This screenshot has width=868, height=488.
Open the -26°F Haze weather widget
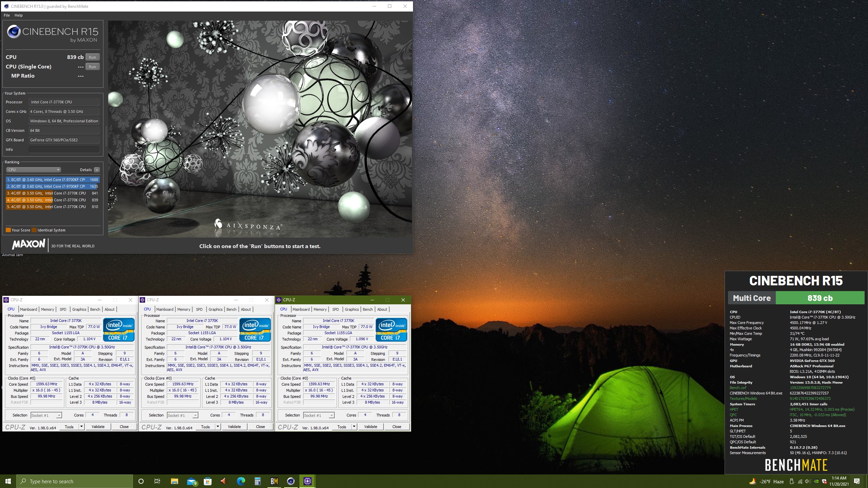766,481
